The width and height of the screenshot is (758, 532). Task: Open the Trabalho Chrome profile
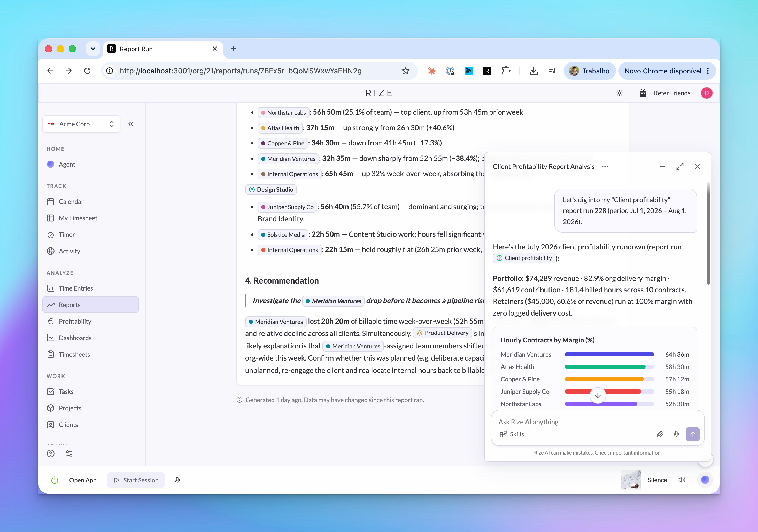coord(589,71)
